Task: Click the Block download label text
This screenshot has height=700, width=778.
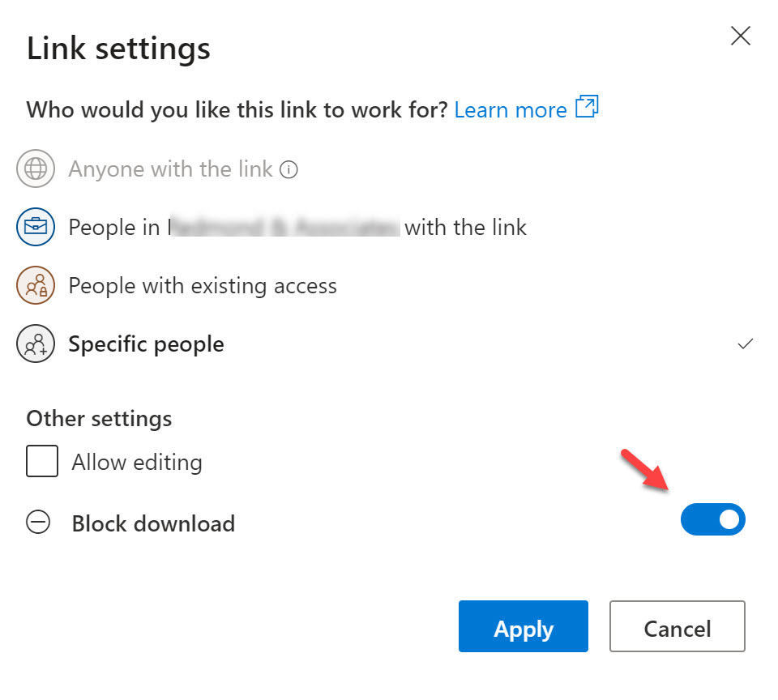Action: click(153, 523)
